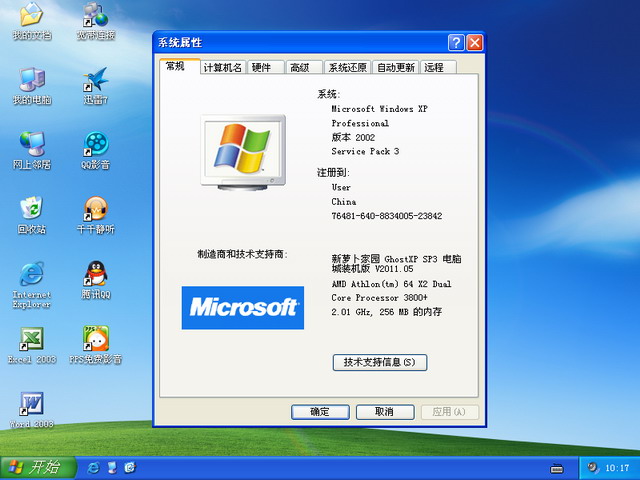Close the 系统属性 dialog with X
This screenshot has width=640, height=480.
pyautogui.click(x=475, y=42)
